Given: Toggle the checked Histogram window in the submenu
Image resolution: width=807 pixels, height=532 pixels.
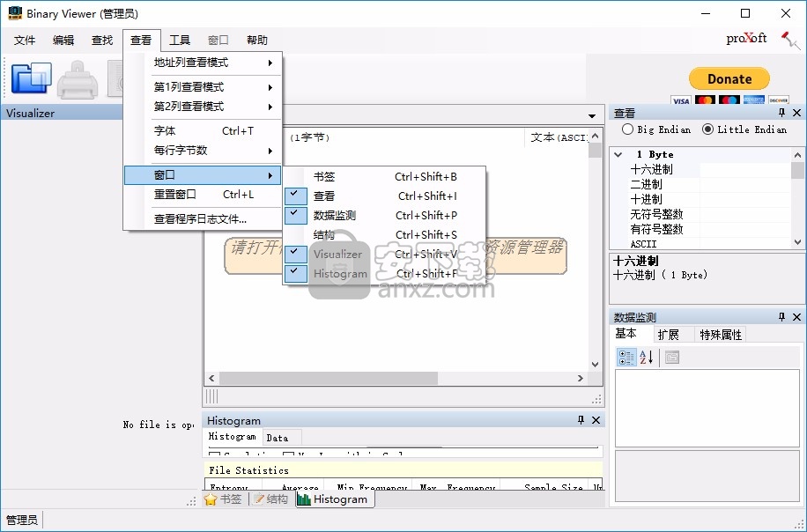Looking at the screenshot, I should tap(384, 274).
